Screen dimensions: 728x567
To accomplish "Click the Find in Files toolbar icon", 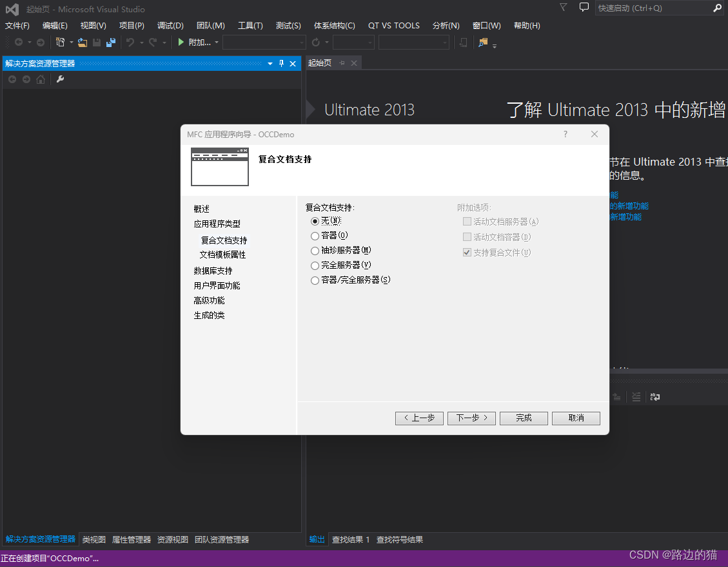I will click(483, 43).
